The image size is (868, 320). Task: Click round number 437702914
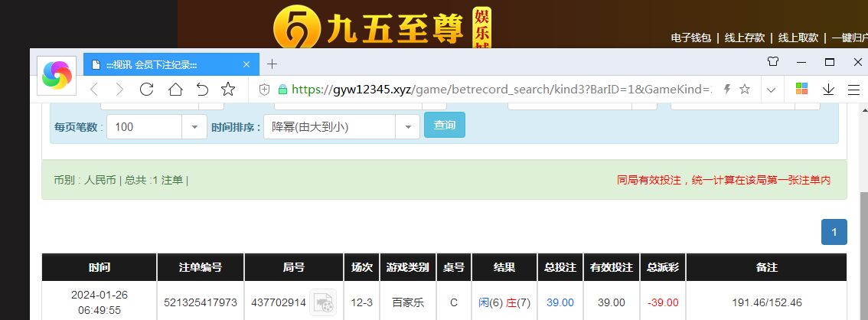279,303
